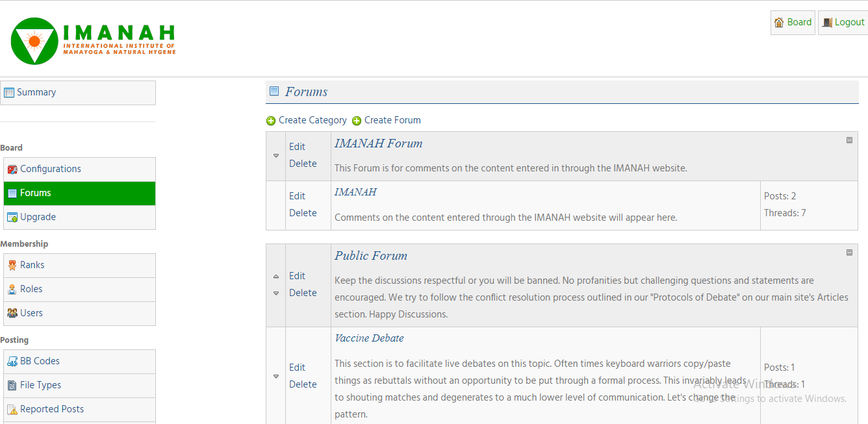Click the Reported Posts warning icon
The width and height of the screenshot is (868, 424).
[x=12, y=410]
